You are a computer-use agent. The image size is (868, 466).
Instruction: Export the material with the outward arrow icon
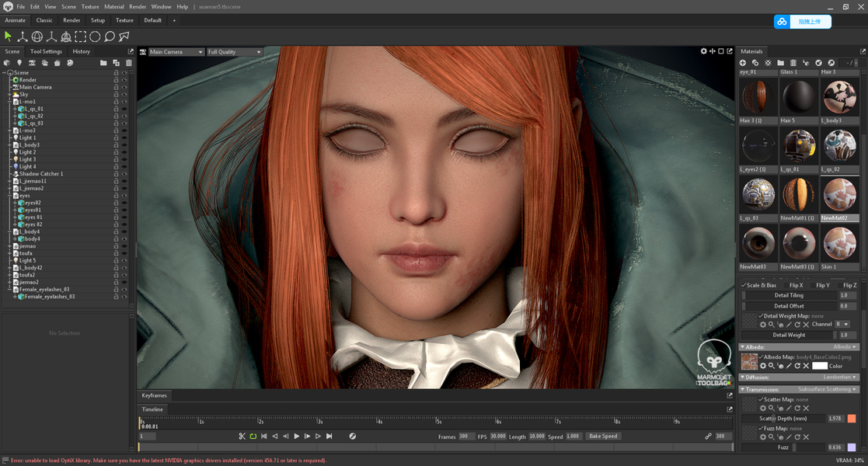[831, 63]
